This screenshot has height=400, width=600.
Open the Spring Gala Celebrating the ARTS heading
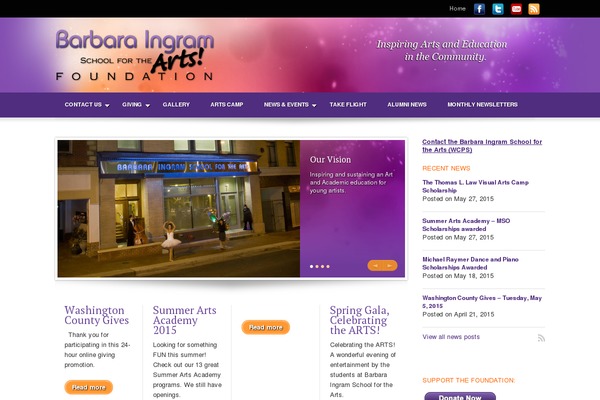359,320
